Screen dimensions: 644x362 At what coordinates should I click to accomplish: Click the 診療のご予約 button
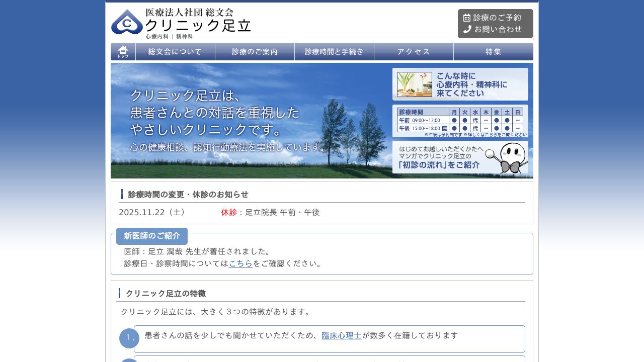click(496, 17)
